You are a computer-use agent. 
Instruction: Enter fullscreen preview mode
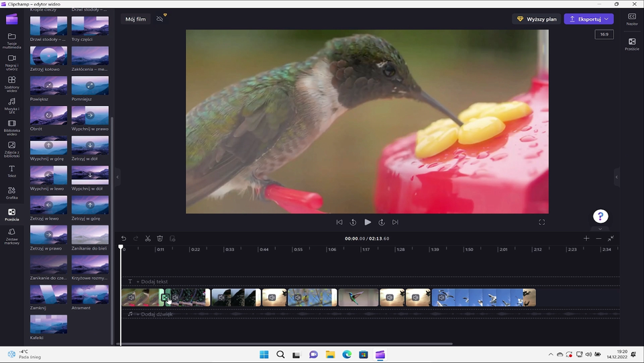[x=542, y=222]
